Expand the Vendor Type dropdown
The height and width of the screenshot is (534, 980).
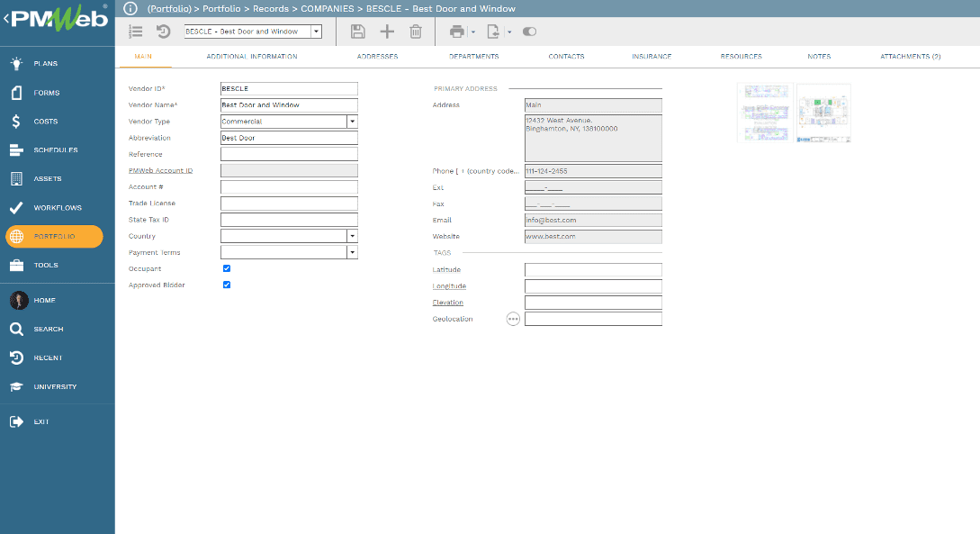[352, 122]
